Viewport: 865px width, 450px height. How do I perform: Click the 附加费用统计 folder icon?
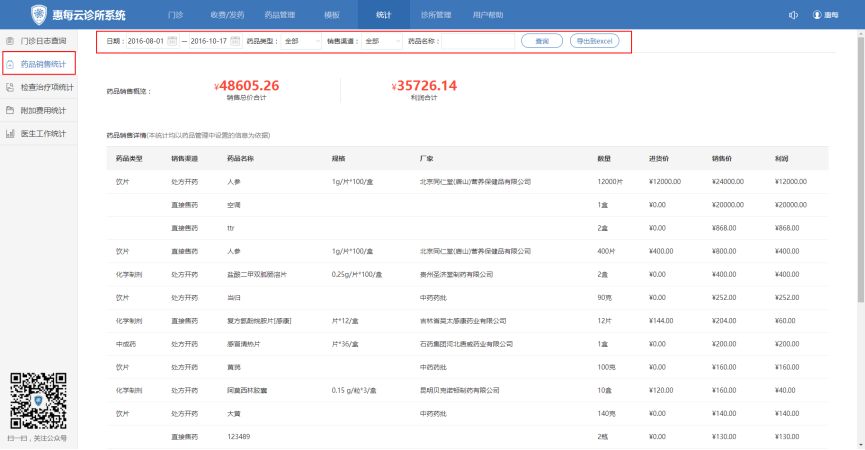(x=10, y=110)
